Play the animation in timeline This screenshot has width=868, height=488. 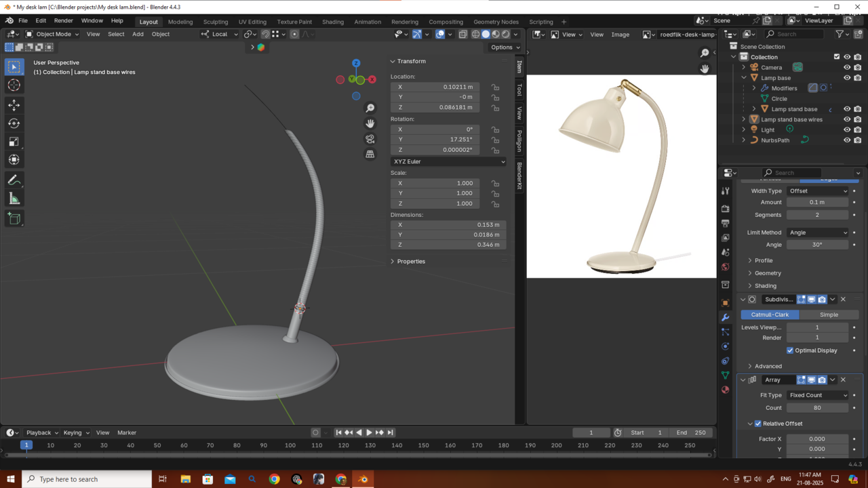(x=369, y=432)
